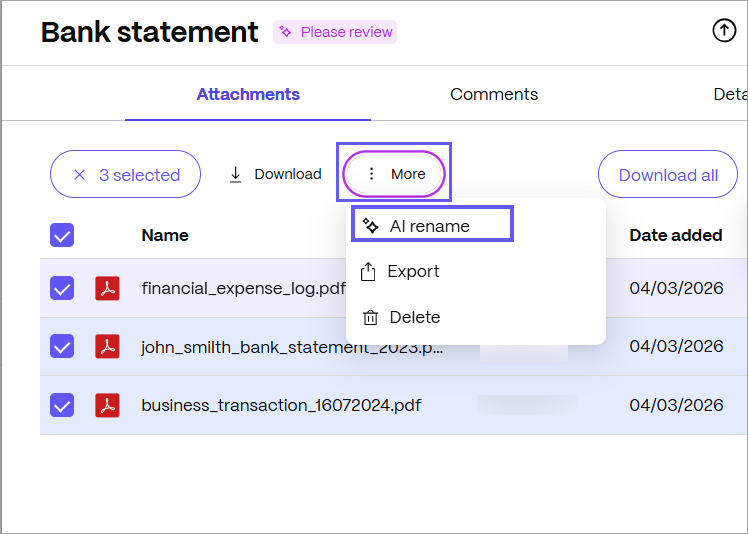The image size is (748, 534).
Task: Clear selection with the 3 selected button
Action: click(x=126, y=175)
